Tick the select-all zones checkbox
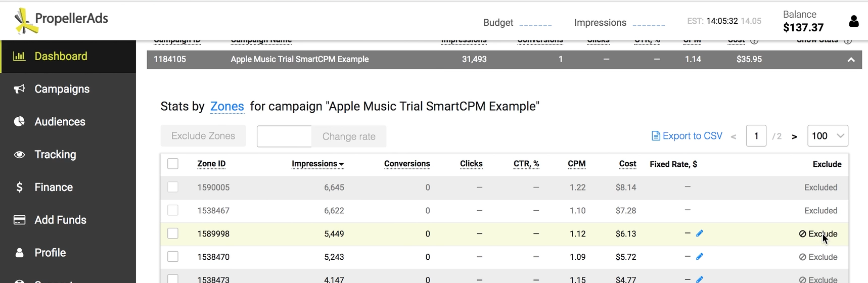Viewport: 868px width, 283px height. coord(173,164)
